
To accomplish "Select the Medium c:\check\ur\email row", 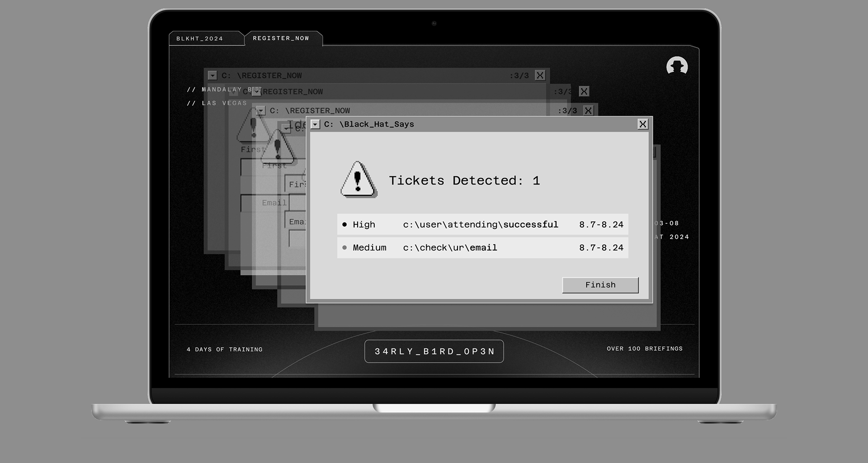I will click(482, 247).
